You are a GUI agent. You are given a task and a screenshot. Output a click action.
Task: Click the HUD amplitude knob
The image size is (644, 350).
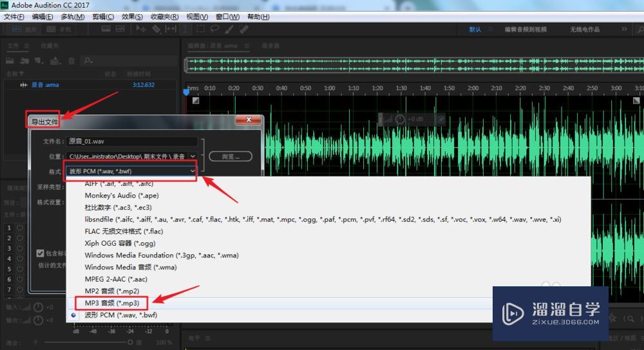coord(400,120)
